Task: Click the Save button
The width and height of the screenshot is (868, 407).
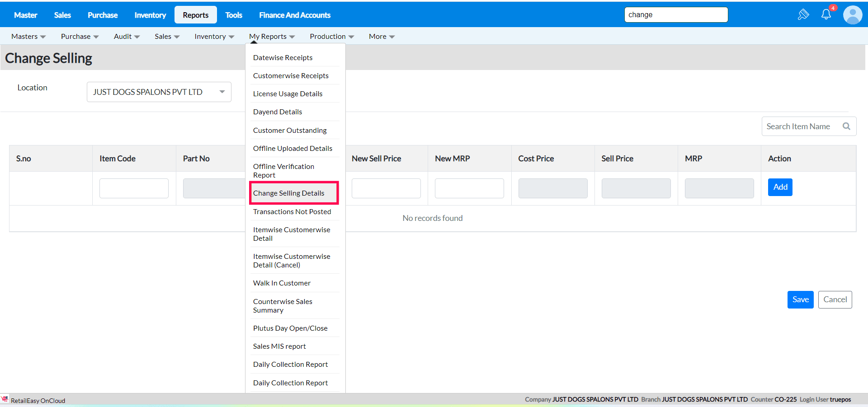Action: [x=800, y=299]
